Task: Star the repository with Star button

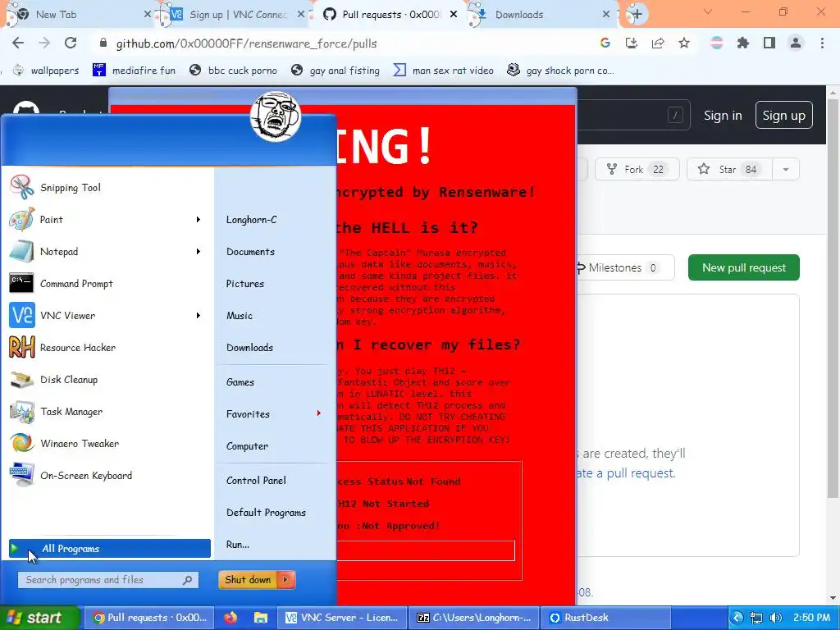Action: [729, 169]
